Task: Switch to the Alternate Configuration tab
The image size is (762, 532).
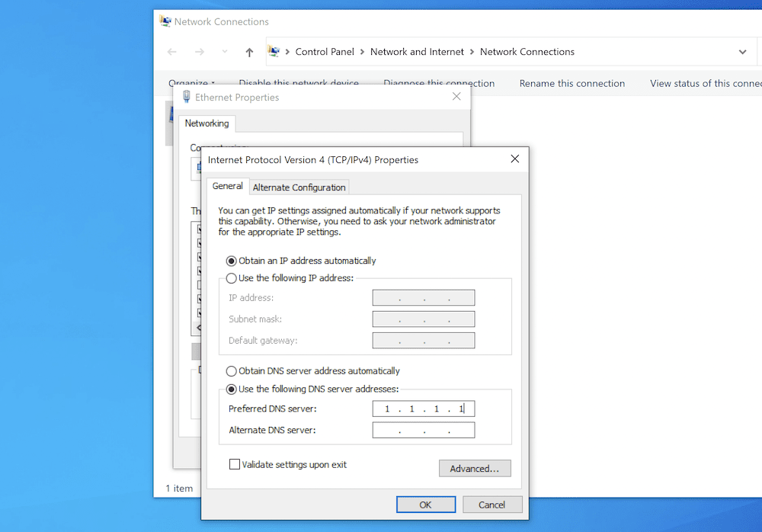Action: click(x=299, y=187)
